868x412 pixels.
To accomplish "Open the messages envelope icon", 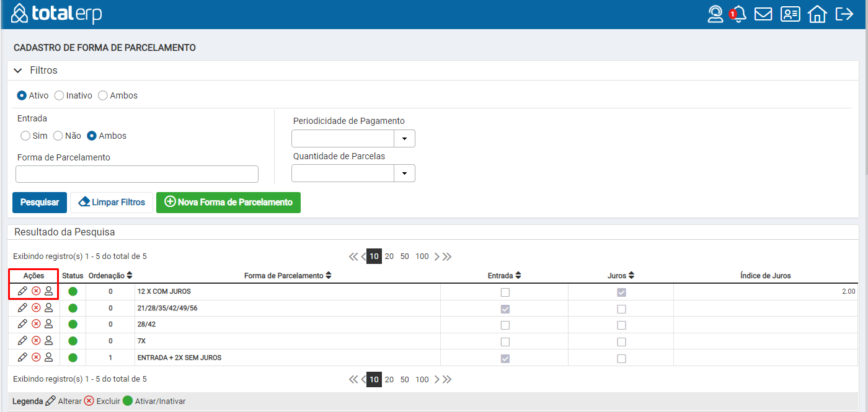I will (763, 14).
